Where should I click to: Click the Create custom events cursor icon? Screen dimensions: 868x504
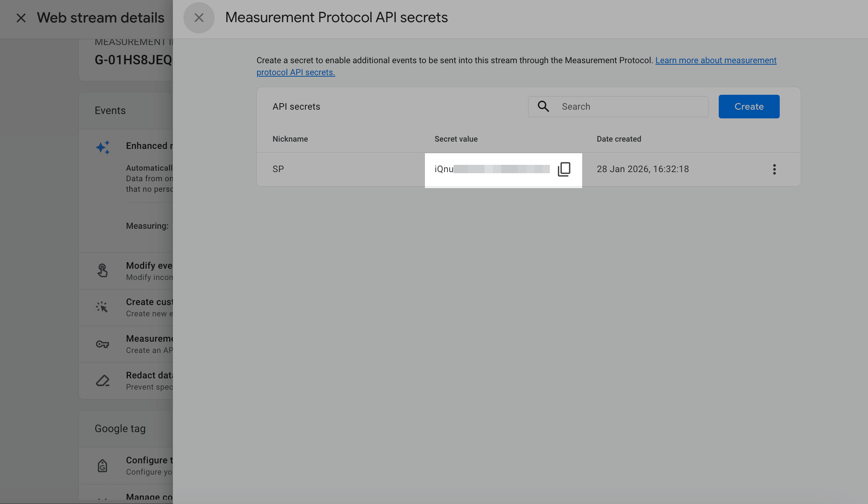click(x=102, y=307)
